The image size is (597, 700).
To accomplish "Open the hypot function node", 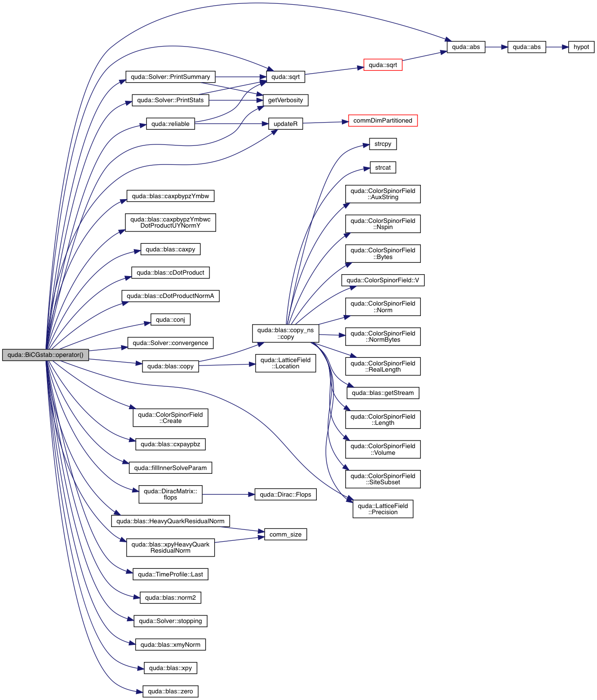I will tap(581, 47).
